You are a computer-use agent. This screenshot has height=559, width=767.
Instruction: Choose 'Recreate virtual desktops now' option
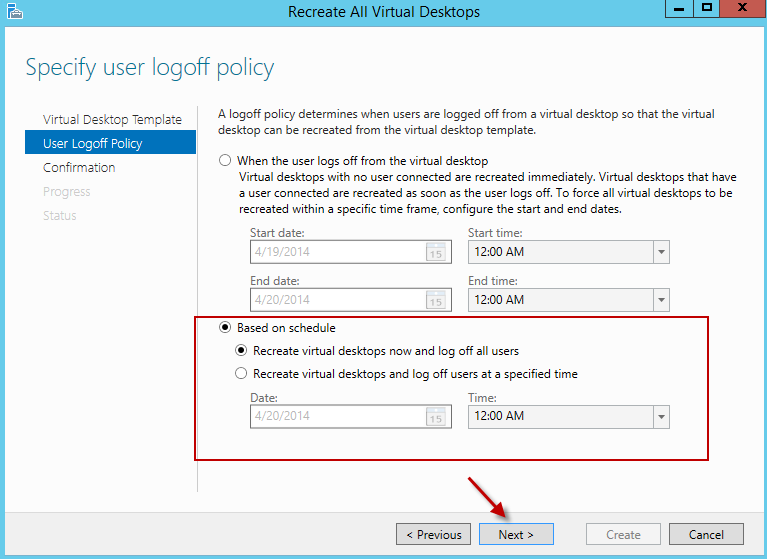[x=241, y=351]
